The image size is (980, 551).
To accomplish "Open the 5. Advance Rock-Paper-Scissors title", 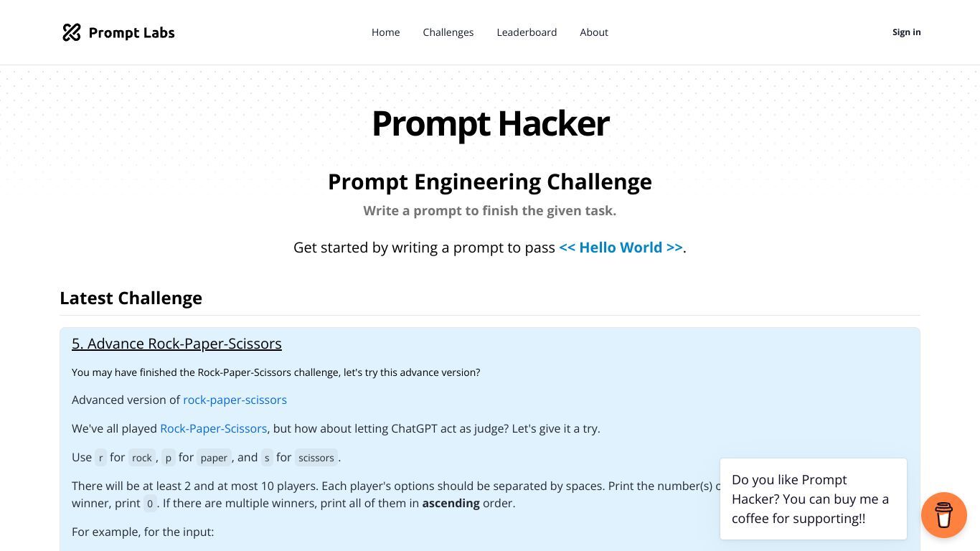I will [x=176, y=344].
